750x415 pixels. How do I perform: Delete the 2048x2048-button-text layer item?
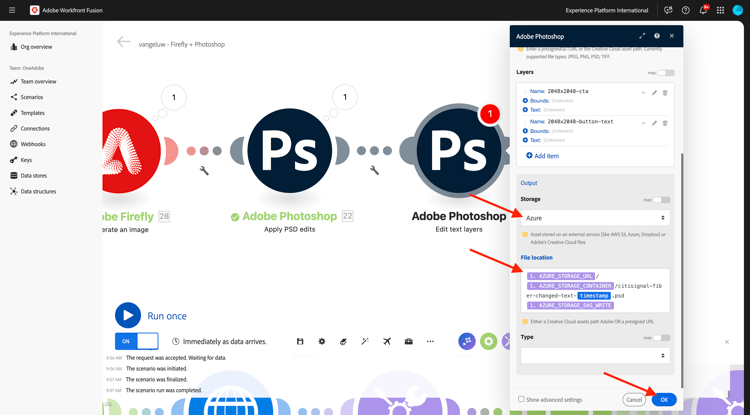665,123
